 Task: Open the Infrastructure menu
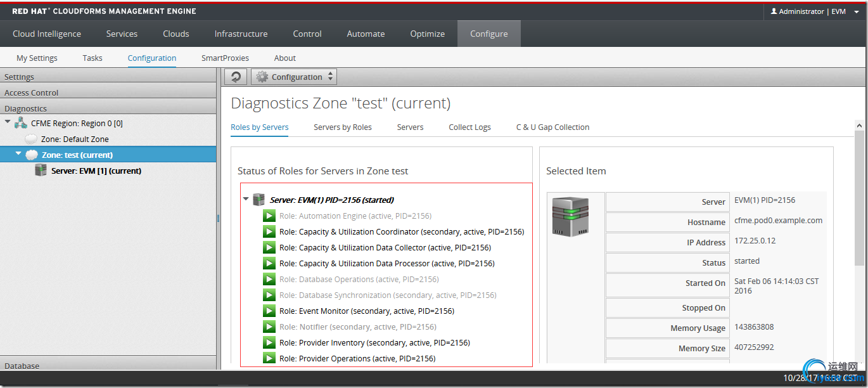click(x=241, y=34)
